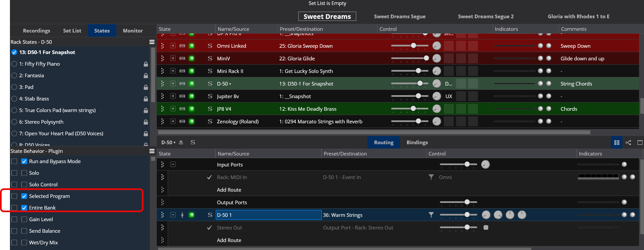Screen dimensions: 644x250
Task: Solo the JP8 V4 rack with its S icon
Action: [x=210, y=109]
